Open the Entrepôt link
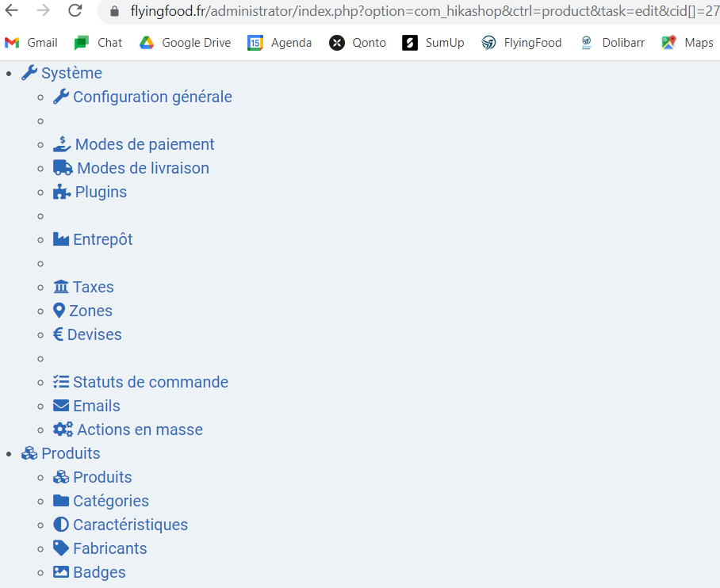 [x=103, y=239]
